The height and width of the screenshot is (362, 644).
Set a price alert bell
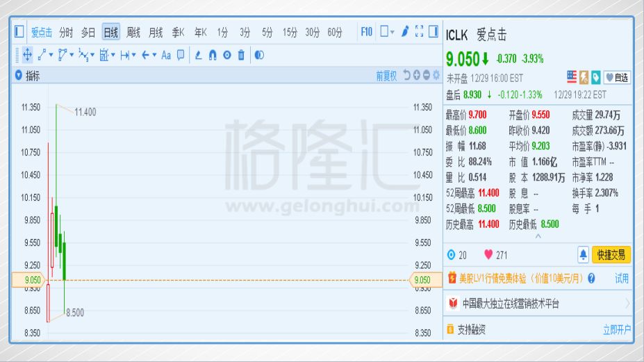(584, 255)
